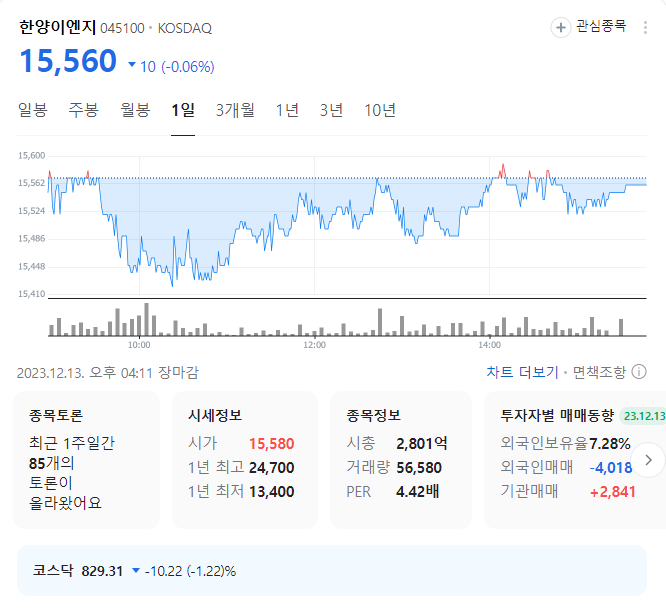This screenshot has width=666, height=609.
Task: Click the right arrow to see next card
Action: click(648, 460)
